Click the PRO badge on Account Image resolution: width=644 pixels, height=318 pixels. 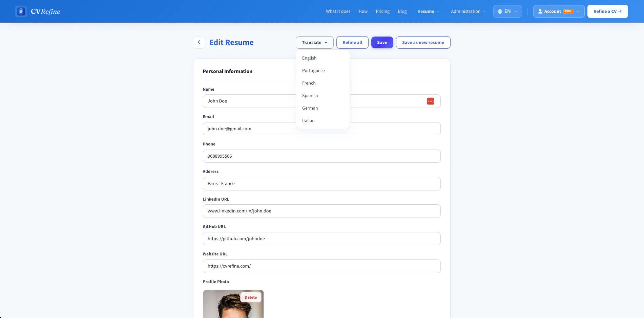click(568, 12)
